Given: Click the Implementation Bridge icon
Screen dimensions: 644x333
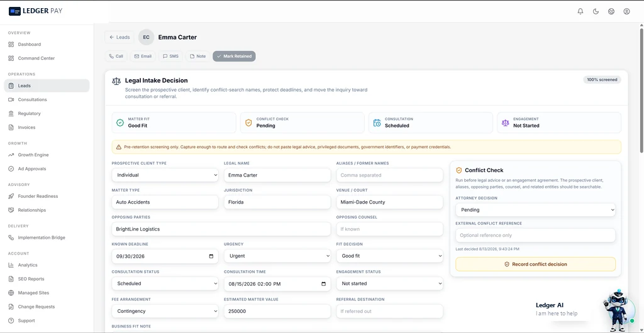Looking at the screenshot, I should pyautogui.click(x=11, y=238).
